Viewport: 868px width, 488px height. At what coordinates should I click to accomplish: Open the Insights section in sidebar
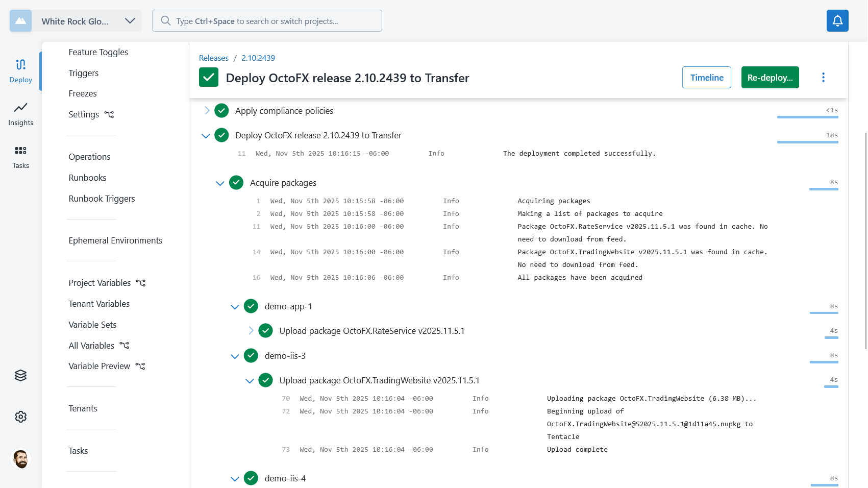(20, 114)
